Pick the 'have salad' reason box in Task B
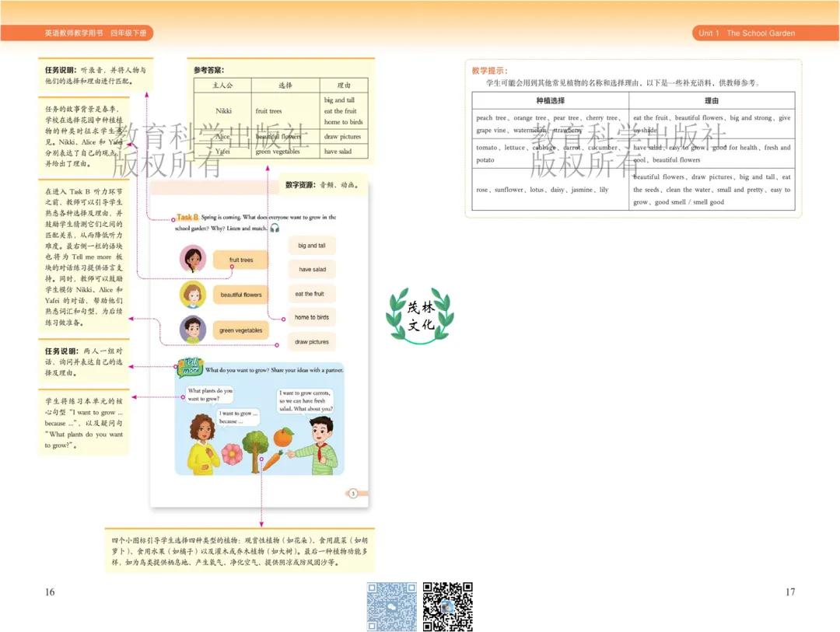 tap(312, 270)
